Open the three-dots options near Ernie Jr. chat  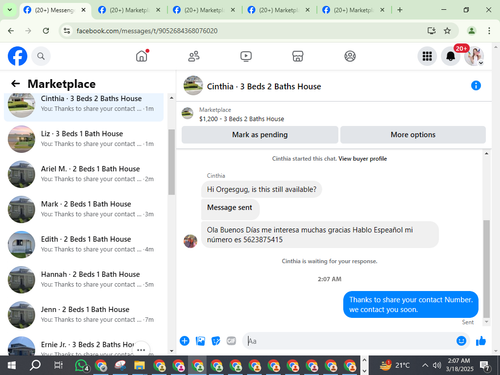(141, 349)
